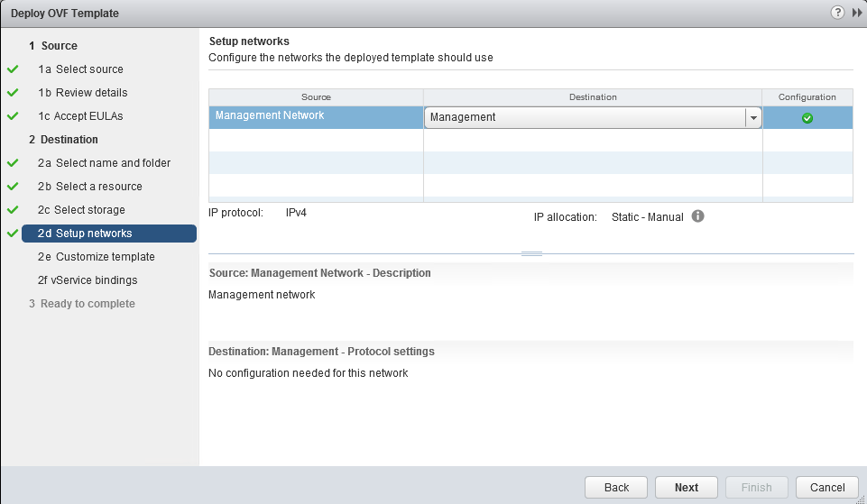The height and width of the screenshot is (504, 867).
Task: Go to step 2c Select storage
Action: (x=90, y=210)
